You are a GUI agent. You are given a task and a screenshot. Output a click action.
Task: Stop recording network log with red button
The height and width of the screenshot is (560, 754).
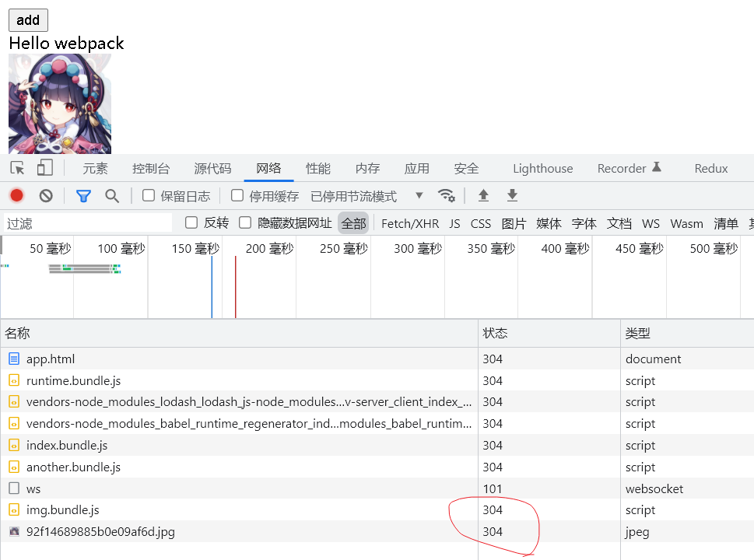[x=17, y=196]
